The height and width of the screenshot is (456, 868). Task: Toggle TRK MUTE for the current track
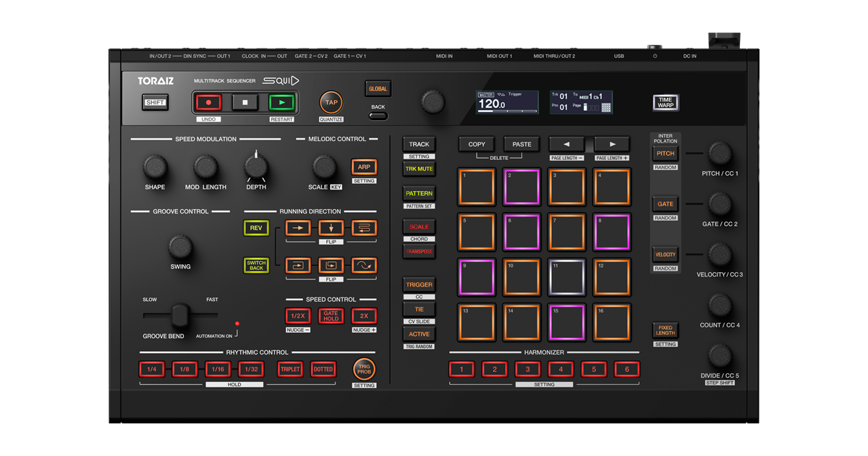[x=418, y=168]
